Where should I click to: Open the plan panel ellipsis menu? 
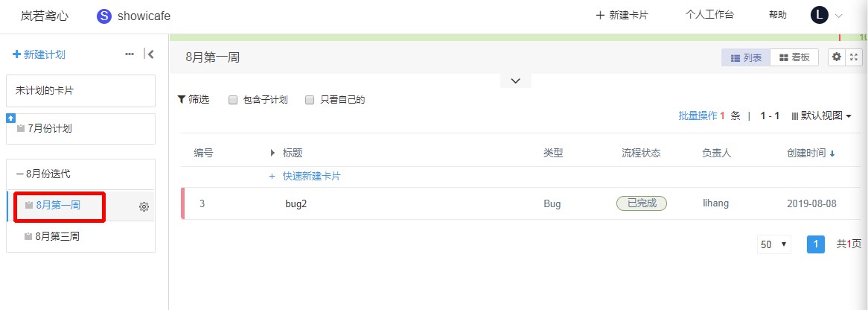click(130, 54)
